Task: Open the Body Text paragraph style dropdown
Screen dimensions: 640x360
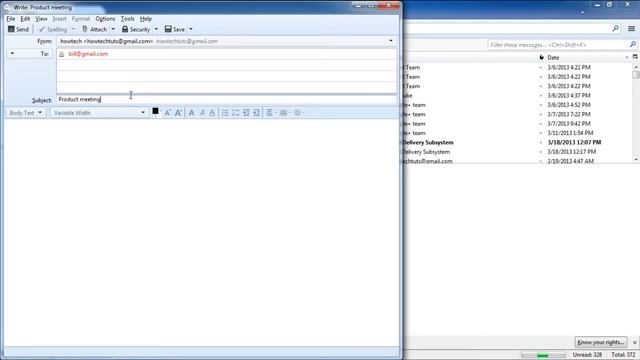Action: click(26, 113)
